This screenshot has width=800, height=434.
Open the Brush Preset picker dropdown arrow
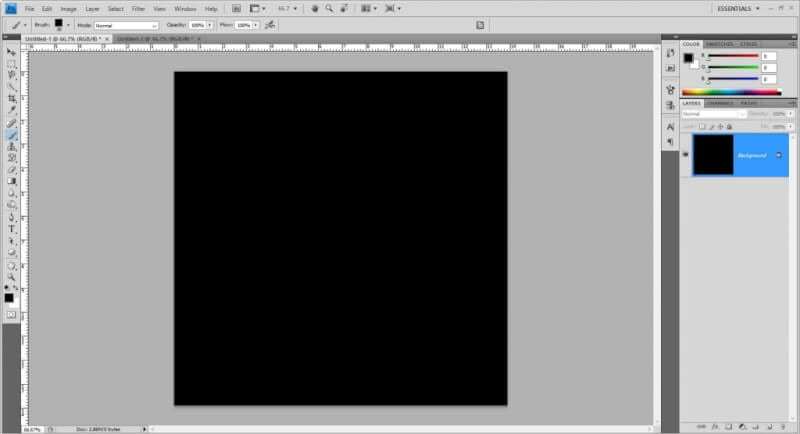tap(68, 25)
